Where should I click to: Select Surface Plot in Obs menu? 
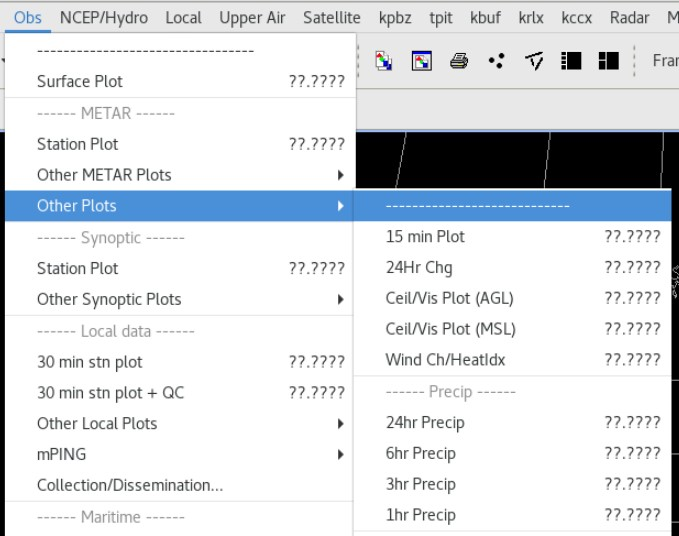(180, 81)
